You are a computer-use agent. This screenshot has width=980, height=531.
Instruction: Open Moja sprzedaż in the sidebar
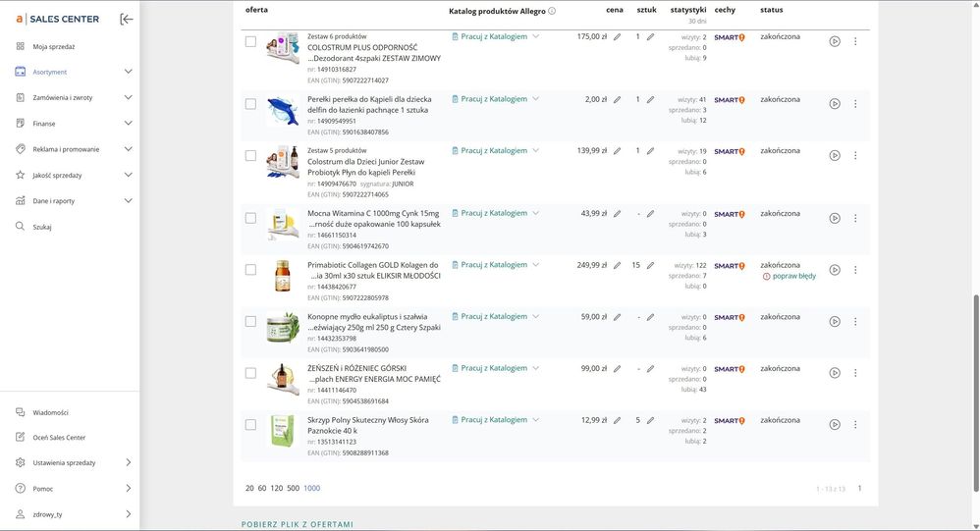[x=54, y=46]
